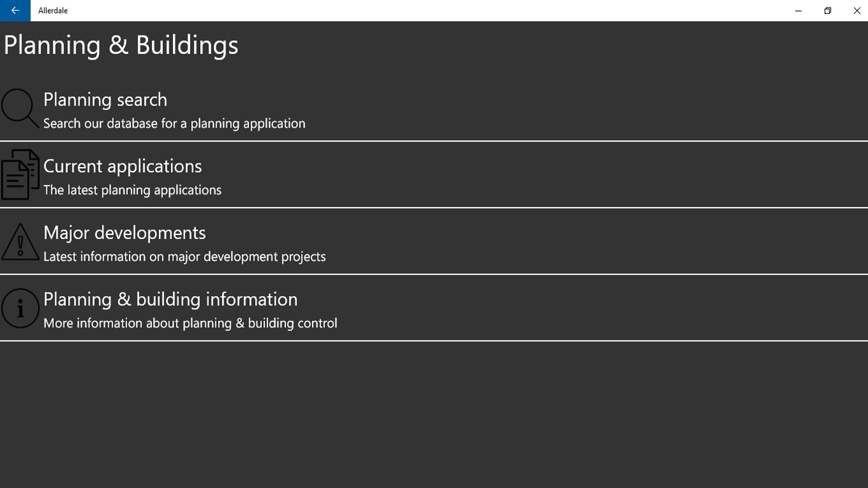Click the back arrow button
The height and width of the screenshot is (488, 868).
pyautogui.click(x=15, y=11)
